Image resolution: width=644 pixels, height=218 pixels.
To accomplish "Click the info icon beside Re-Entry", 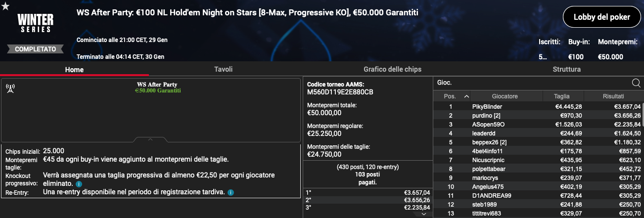I will [231, 192].
